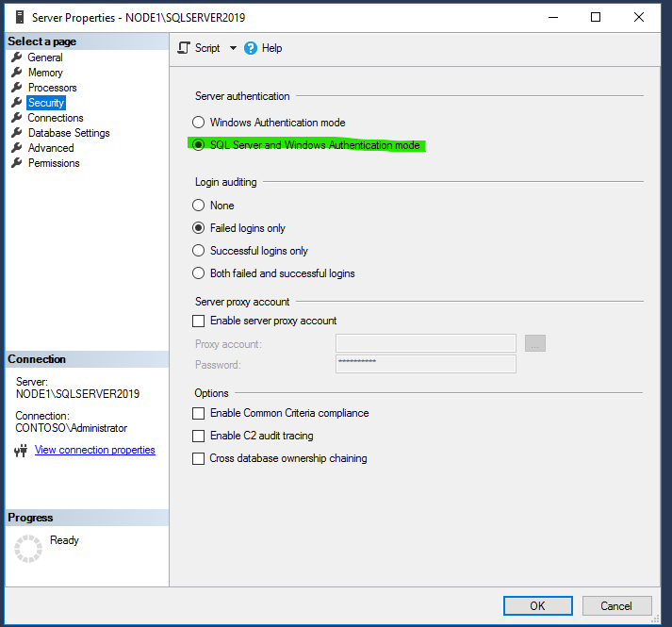Click the wrench icon beside Memory
Screen dimensions: 672x627
click(x=17, y=72)
